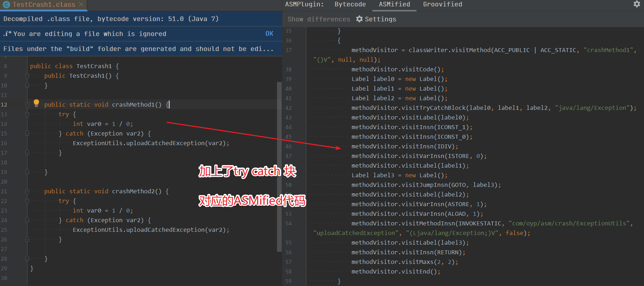The image size is (644, 286).
Task: Click visitVarInsn(ASTORE, 1) line
Action: 419,204
